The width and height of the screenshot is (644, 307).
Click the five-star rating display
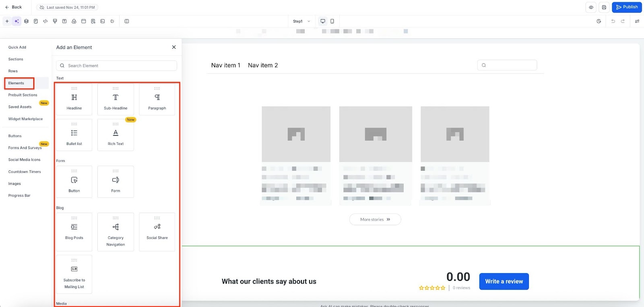(x=432, y=288)
